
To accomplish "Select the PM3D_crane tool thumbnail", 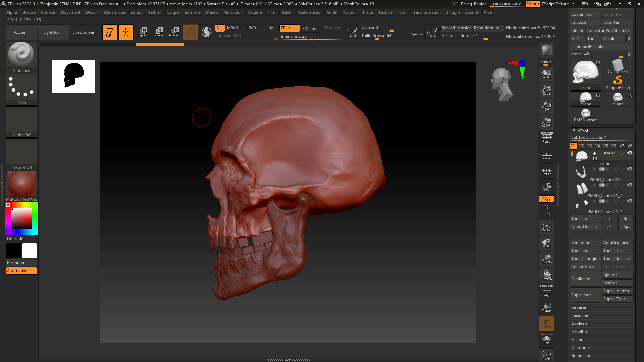I will pyautogui.click(x=586, y=115).
